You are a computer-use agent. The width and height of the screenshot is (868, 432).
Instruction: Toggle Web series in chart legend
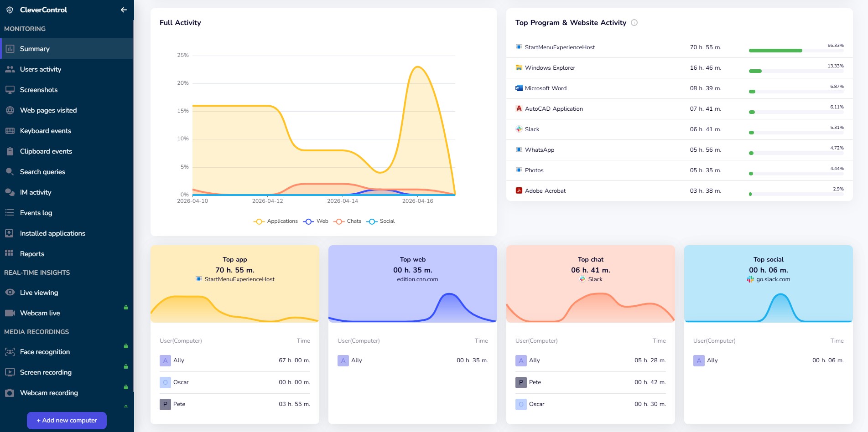[x=316, y=221]
